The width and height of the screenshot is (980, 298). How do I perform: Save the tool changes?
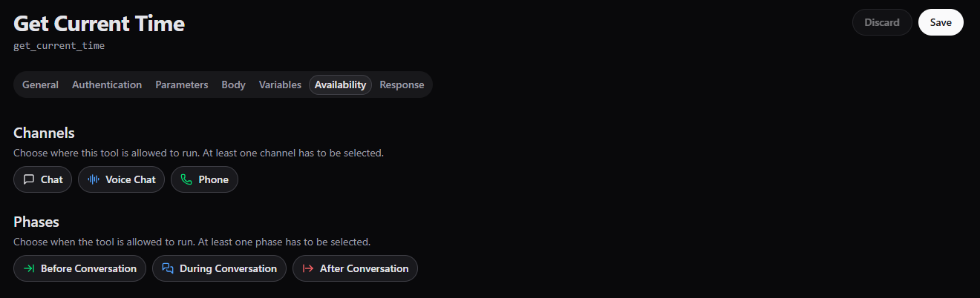click(x=941, y=22)
